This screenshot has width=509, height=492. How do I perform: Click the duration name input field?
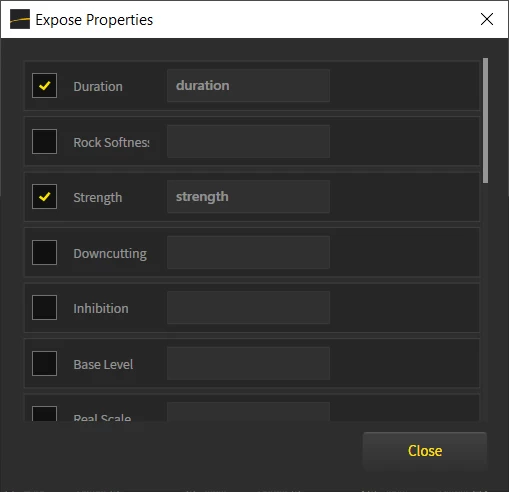[248, 86]
